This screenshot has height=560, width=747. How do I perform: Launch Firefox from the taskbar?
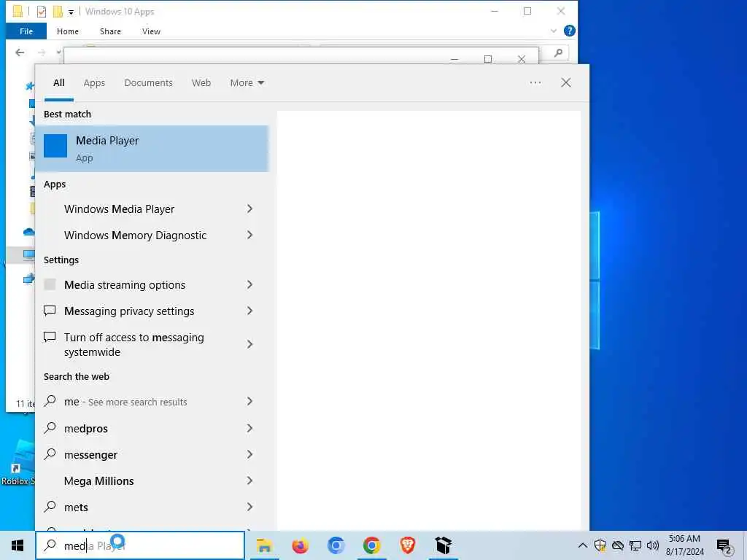[300, 545]
